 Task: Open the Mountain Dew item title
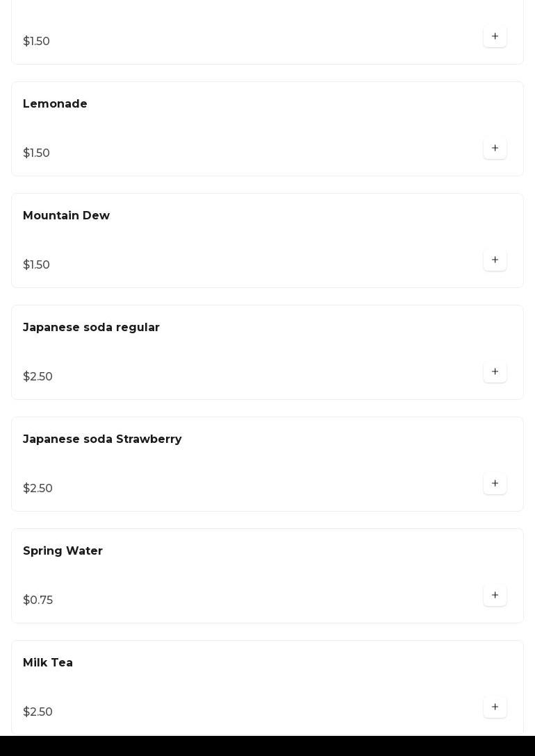click(66, 216)
